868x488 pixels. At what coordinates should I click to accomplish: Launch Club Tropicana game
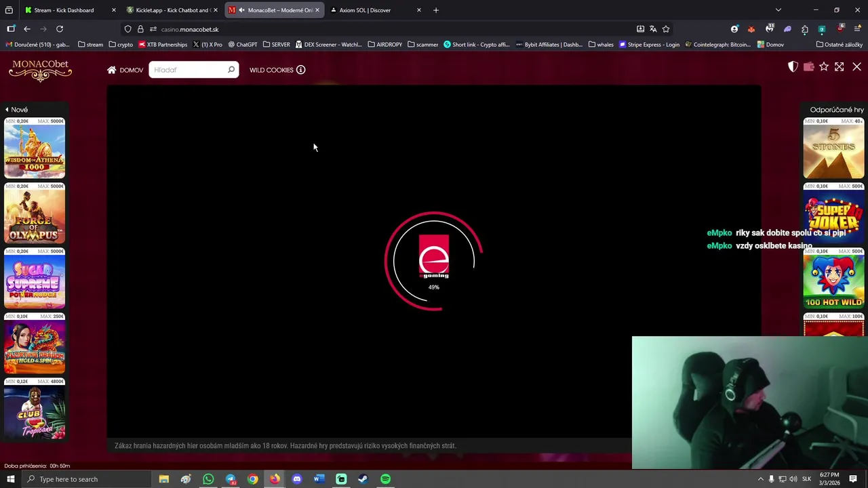pyautogui.click(x=35, y=408)
